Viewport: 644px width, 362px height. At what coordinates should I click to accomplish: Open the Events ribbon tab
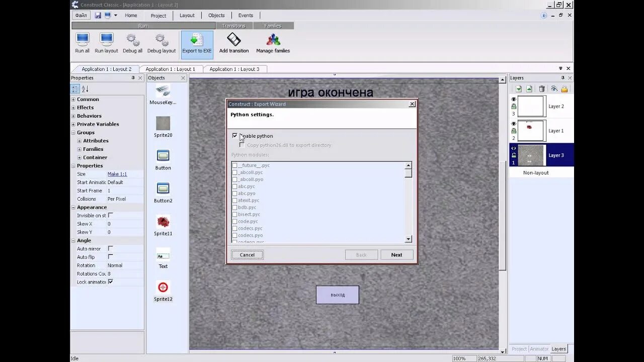pyautogui.click(x=246, y=16)
